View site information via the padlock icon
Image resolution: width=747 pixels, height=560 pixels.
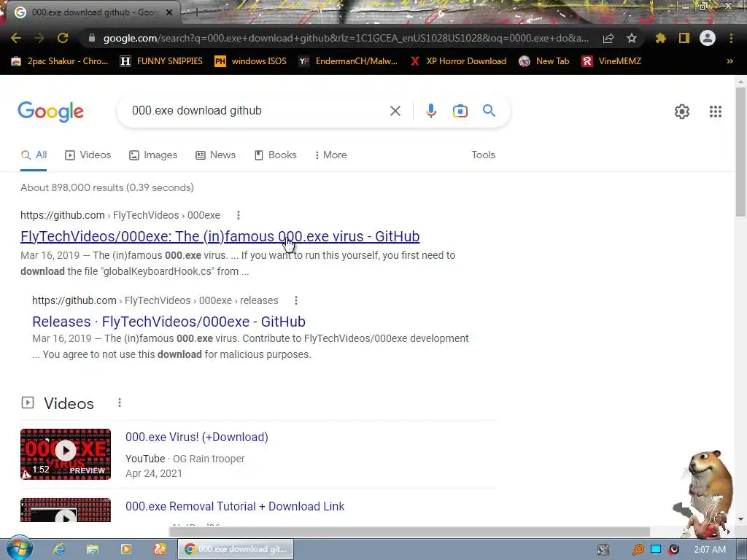(91, 38)
